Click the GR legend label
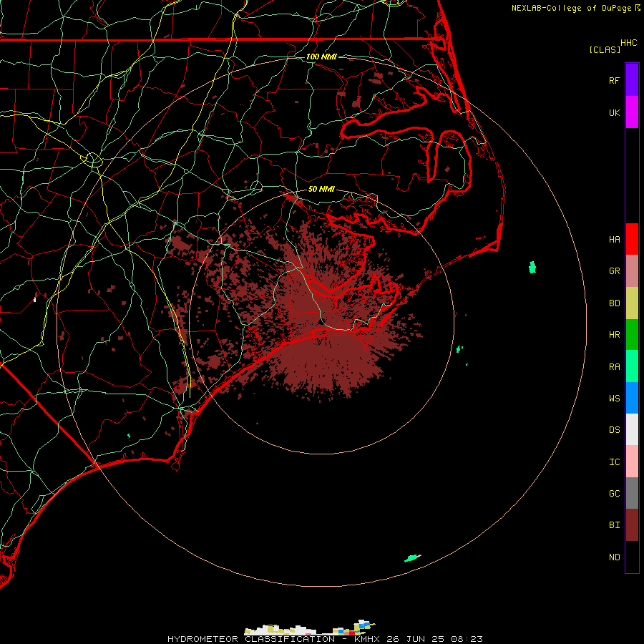Viewport: 644px width, 644px height. click(x=614, y=271)
